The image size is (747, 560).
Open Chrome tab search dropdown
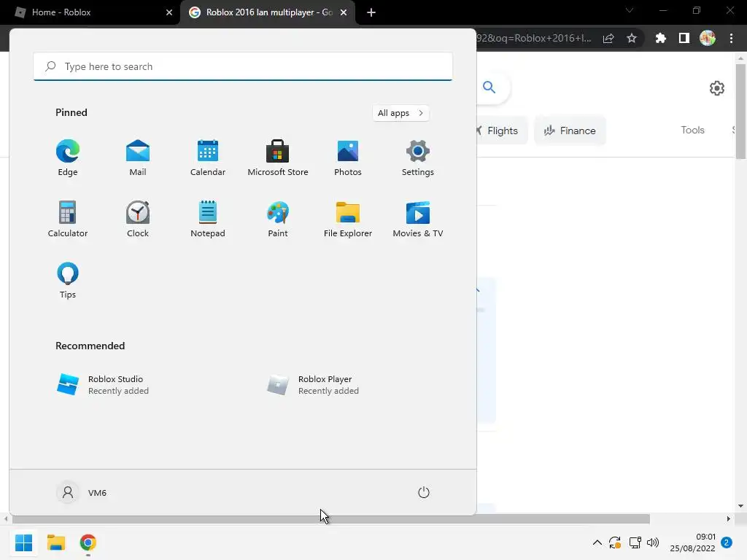pos(630,10)
